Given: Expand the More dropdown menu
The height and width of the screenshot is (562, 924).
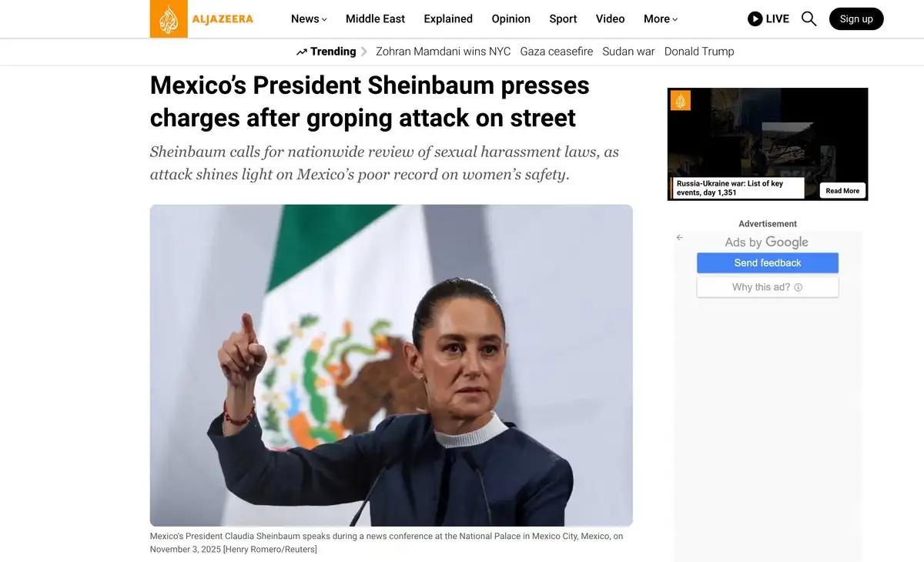Looking at the screenshot, I should coord(661,18).
